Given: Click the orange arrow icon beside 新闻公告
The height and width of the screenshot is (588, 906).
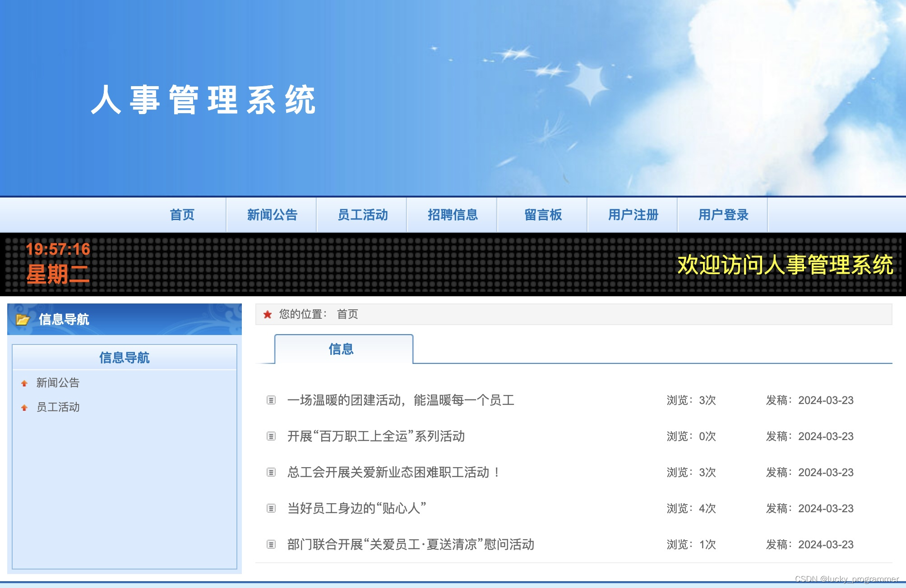Looking at the screenshot, I should 24,383.
